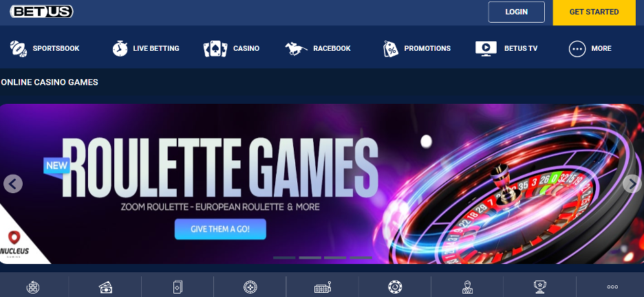This screenshot has height=297, width=644.
Task: Click the playing cards Casino icon
Action: (x=215, y=49)
